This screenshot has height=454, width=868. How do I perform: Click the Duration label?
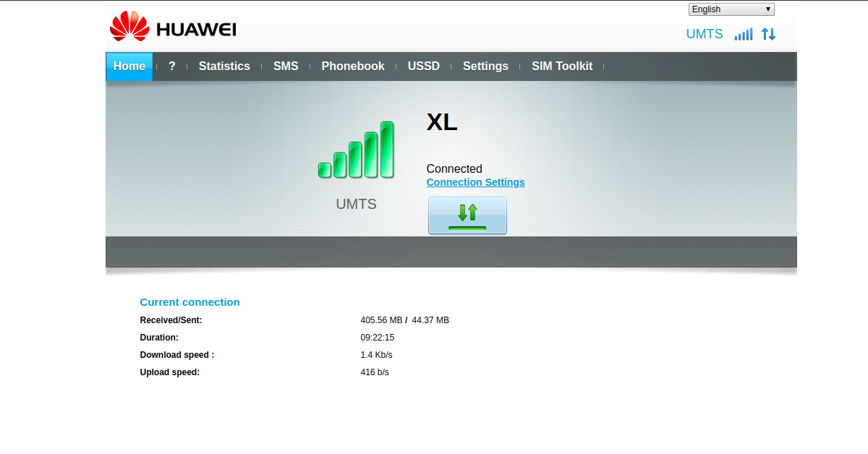[x=159, y=338]
